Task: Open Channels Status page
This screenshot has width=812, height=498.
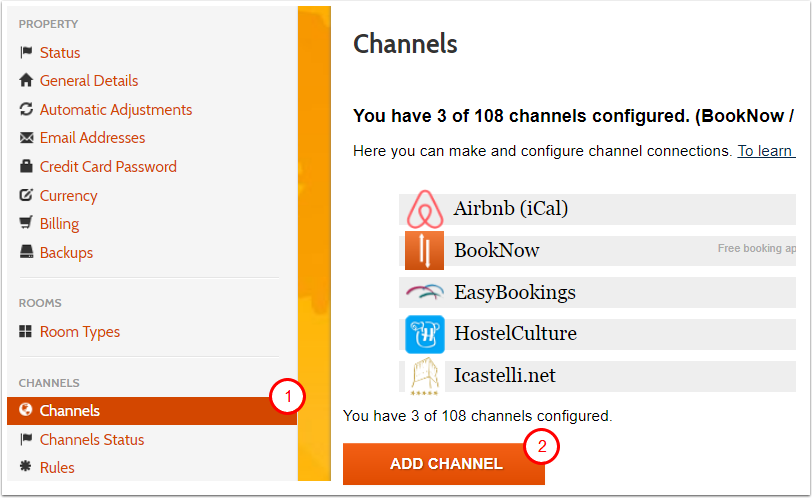Action: [92, 440]
